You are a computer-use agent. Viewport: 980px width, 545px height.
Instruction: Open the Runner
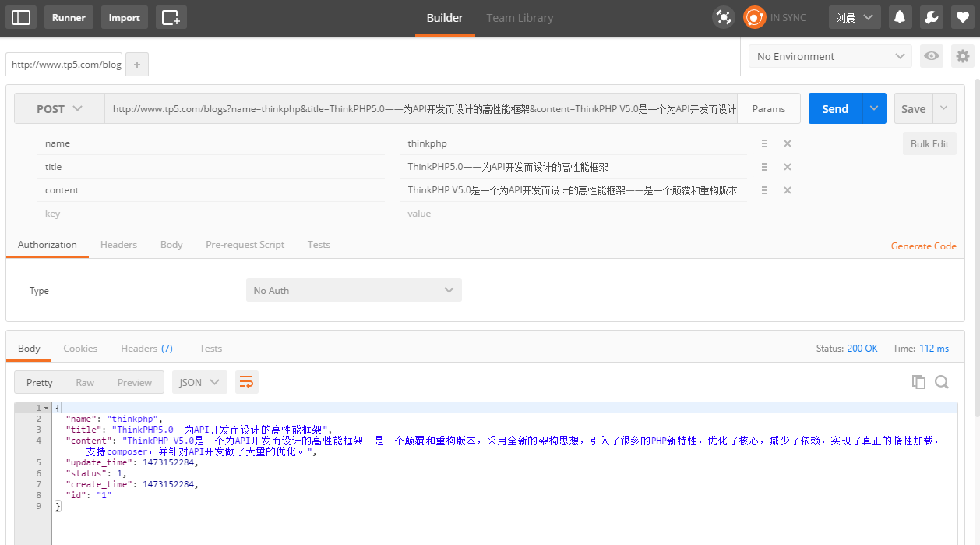click(x=69, y=17)
